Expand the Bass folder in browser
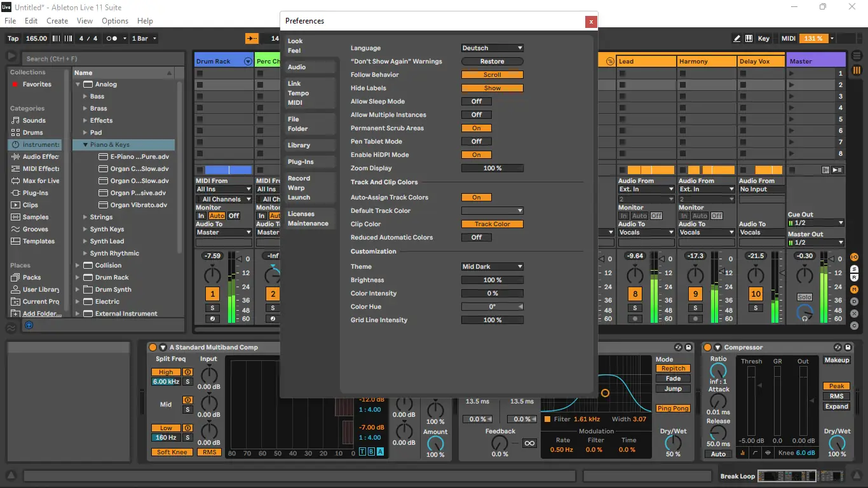868x488 pixels. (85, 97)
